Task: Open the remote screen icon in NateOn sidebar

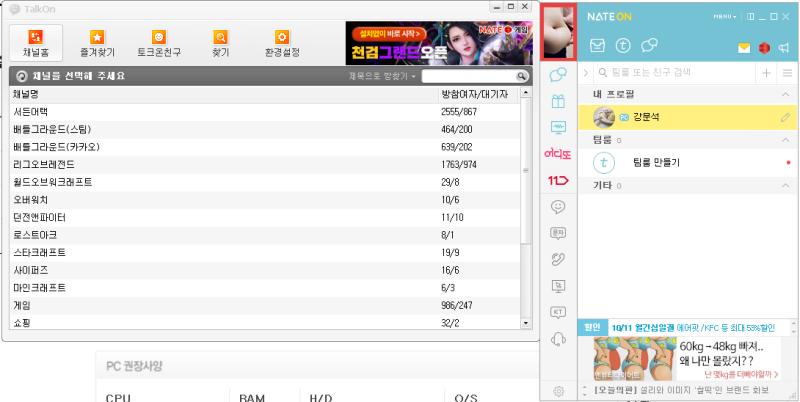Action: point(558,286)
